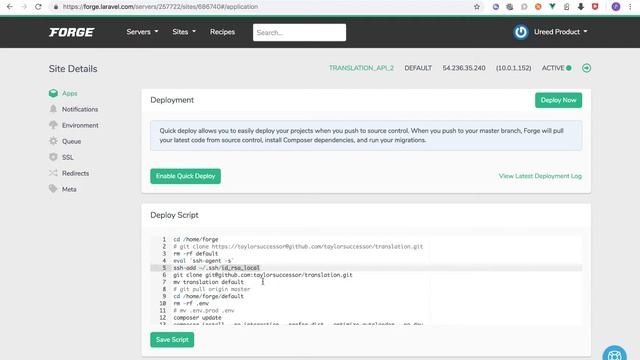Reload the page with browser refresh icon
Viewport: 640px width, 360px height.
click(38, 7)
